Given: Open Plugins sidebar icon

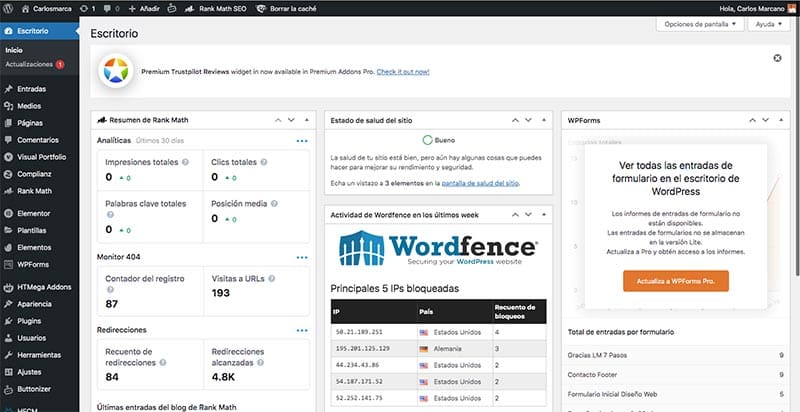Looking at the screenshot, I should click(8, 321).
